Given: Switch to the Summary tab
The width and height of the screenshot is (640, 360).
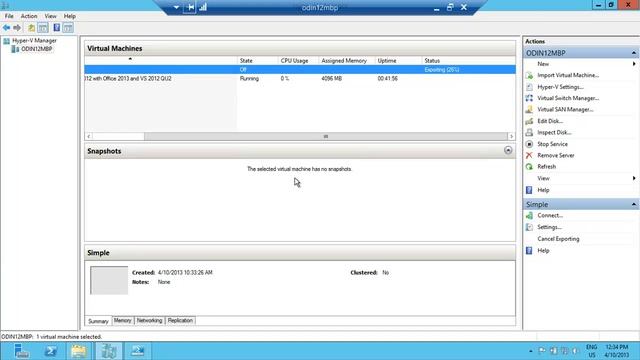Looking at the screenshot, I should [x=98, y=321].
